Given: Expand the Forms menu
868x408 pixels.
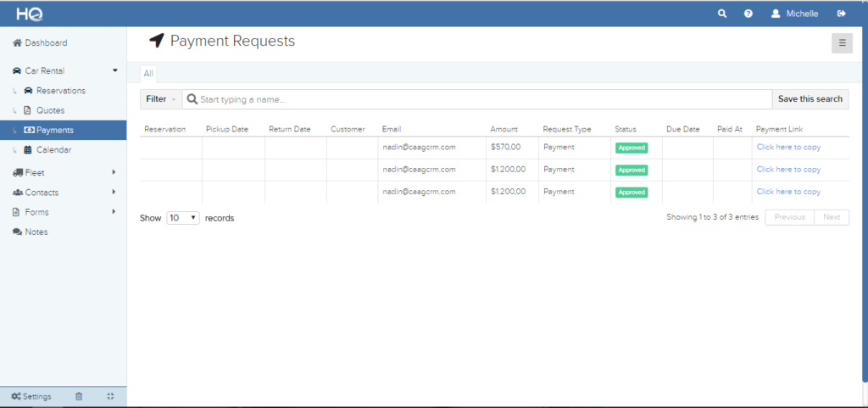Looking at the screenshot, I should point(63,212).
